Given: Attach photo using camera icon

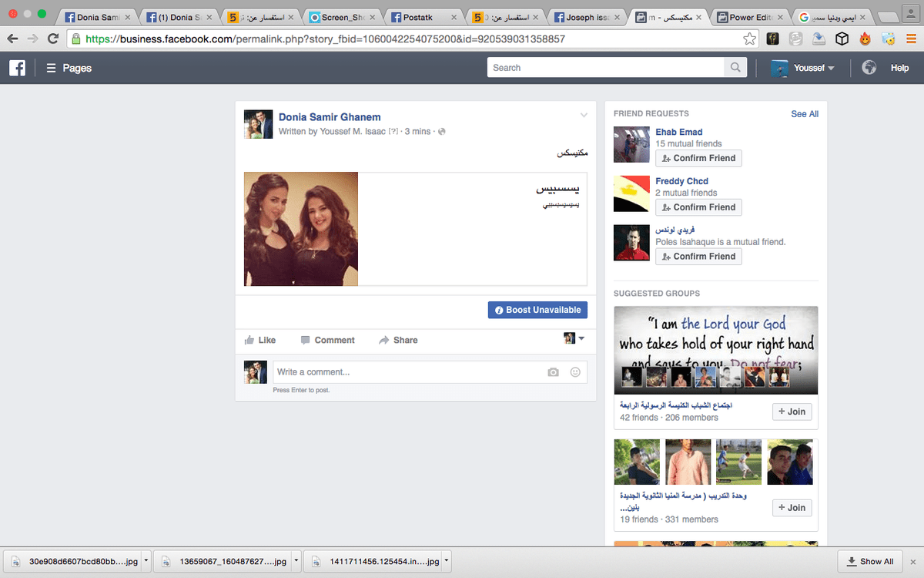Looking at the screenshot, I should coord(553,372).
